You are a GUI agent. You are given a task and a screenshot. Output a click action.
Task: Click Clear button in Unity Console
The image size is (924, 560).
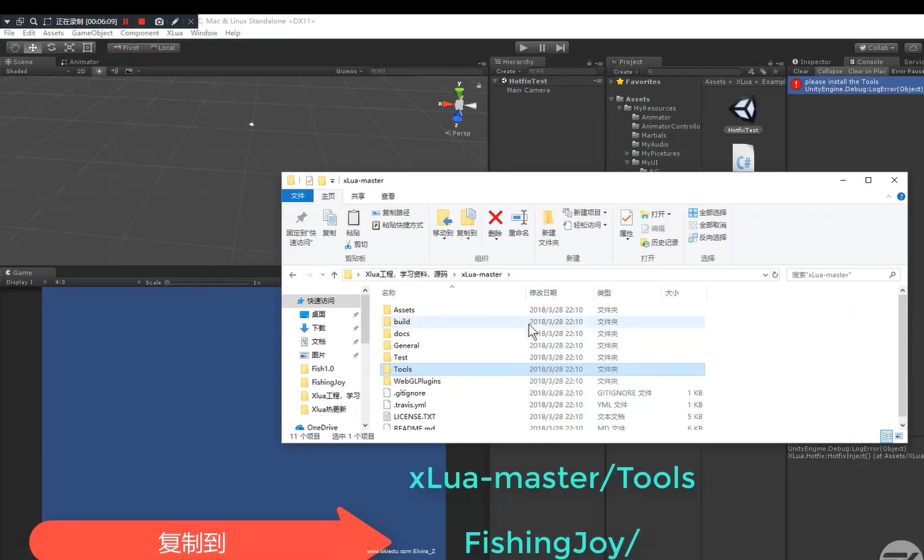[x=801, y=72]
